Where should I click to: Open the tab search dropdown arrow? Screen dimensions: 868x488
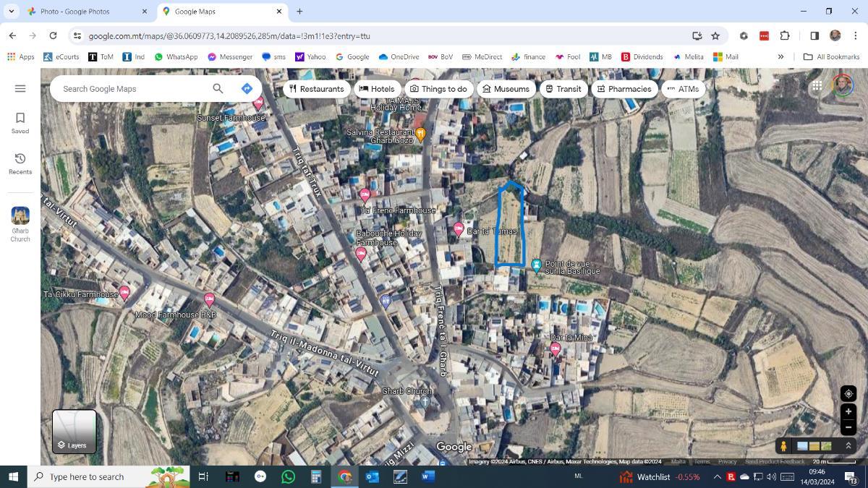pos(11,12)
